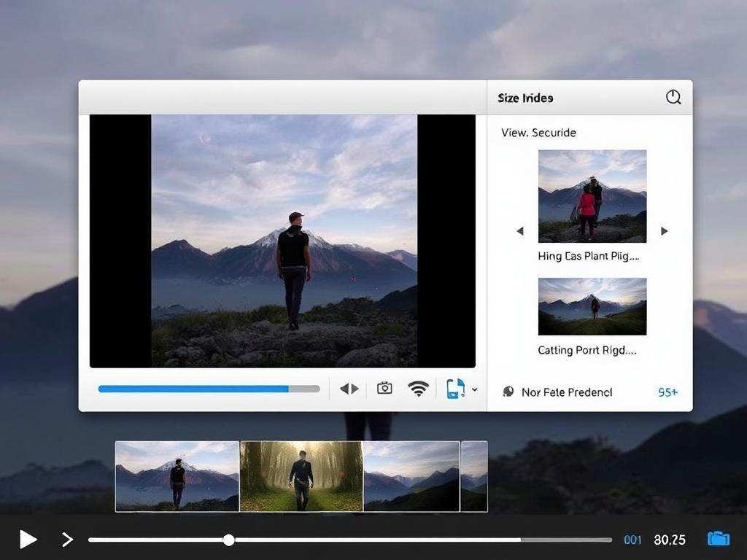Click the next arrow right of sidebar thumbnail

coord(664,231)
